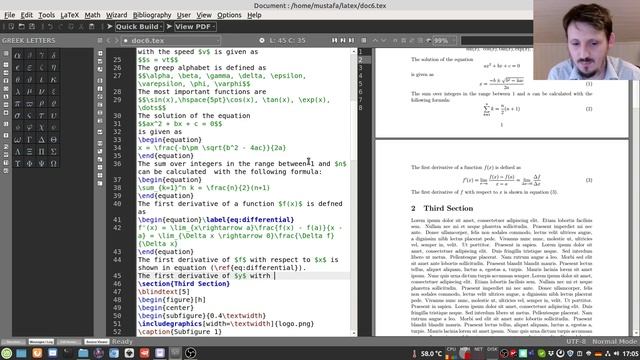640x360 pixels.
Task: Jump to page 1 in PDF page list
Action: point(364,52)
